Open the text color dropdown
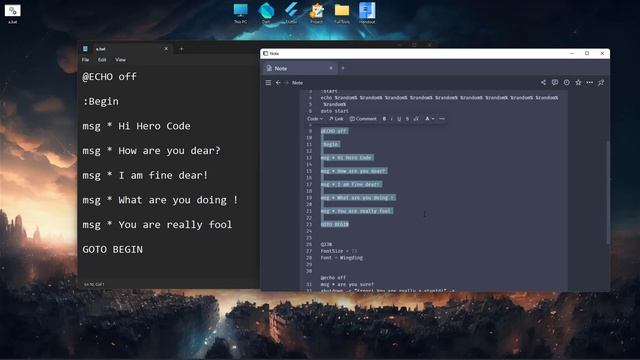This screenshot has height=360, width=640. click(x=429, y=119)
